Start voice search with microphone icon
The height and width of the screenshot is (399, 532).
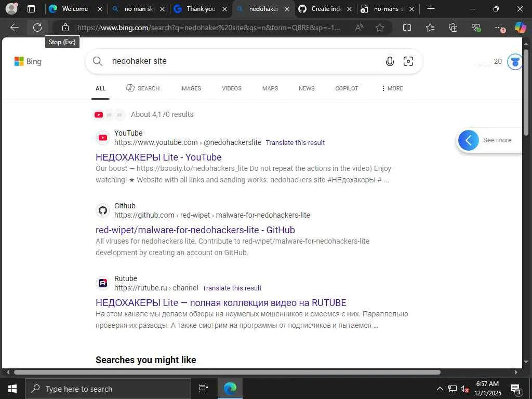(390, 61)
